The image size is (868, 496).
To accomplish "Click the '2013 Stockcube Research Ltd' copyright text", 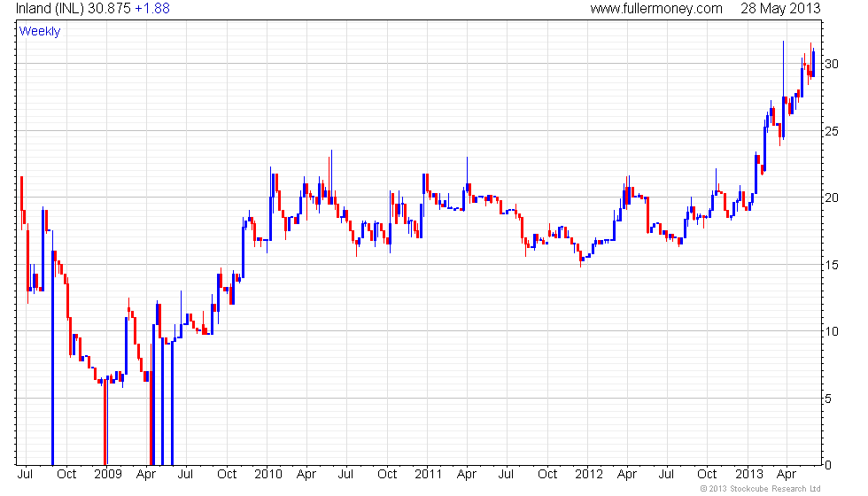I will tap(761, 489).
